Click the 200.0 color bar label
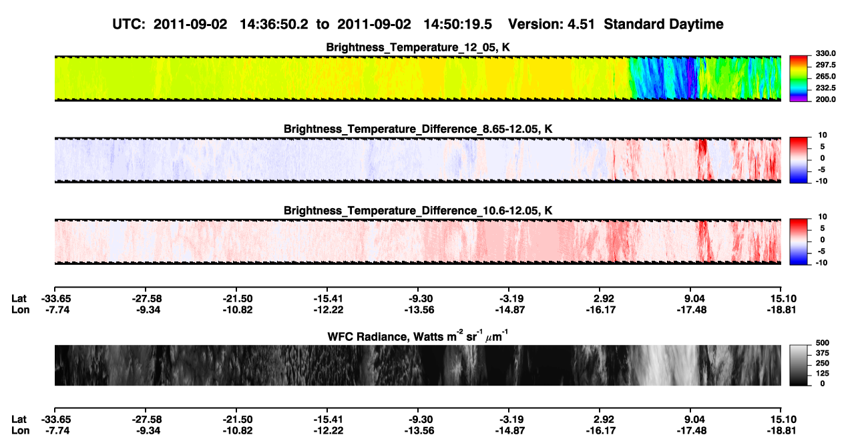This screenshot has width=868, height=445. (826, 99)
